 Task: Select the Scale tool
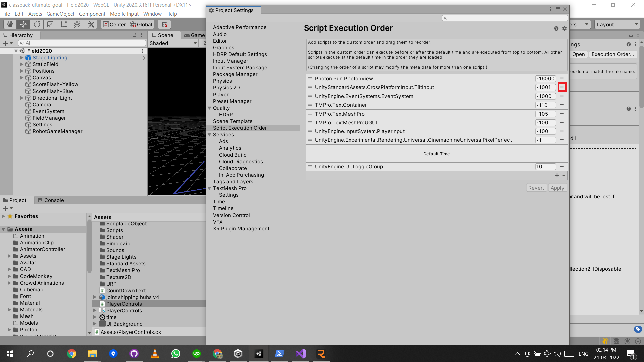tap(50, 24)
